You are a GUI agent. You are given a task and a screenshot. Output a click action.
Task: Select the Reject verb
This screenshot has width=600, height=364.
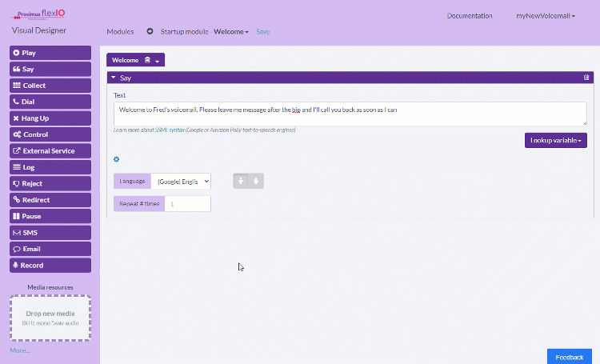click(50, 183)
